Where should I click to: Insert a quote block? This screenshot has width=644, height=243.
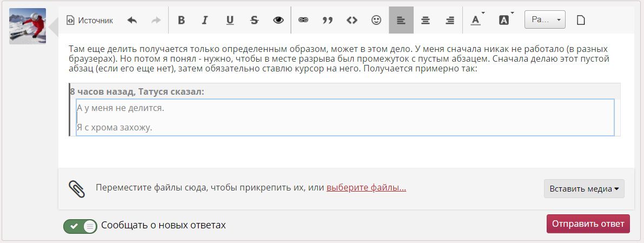[327, 21]
